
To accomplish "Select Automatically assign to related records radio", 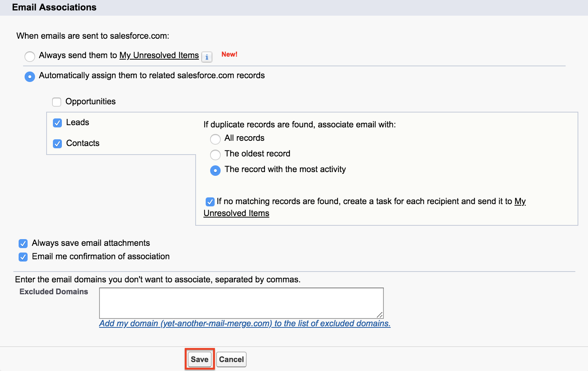I will coord(30,77).
